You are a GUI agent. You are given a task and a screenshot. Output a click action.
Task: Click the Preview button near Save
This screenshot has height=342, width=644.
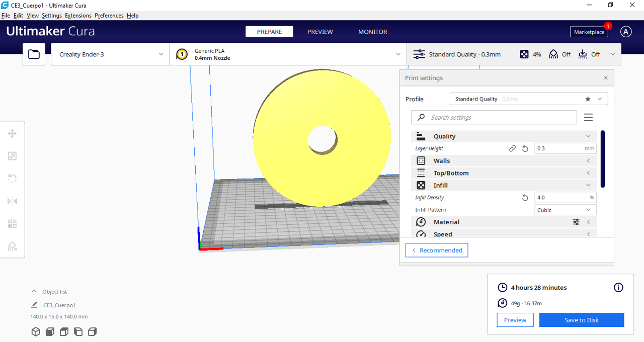point(515,320)
